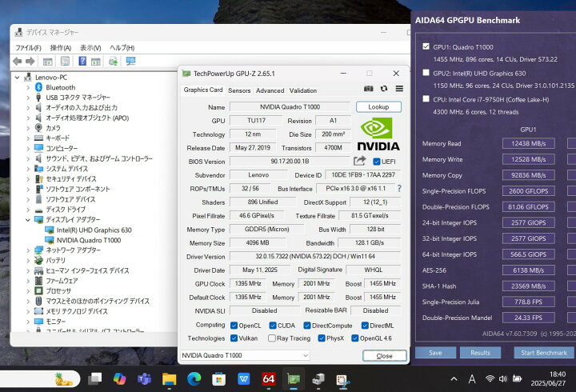Open the blue W app on taskbar
Screen dimensions: 576x392
[x=244, y=378]
